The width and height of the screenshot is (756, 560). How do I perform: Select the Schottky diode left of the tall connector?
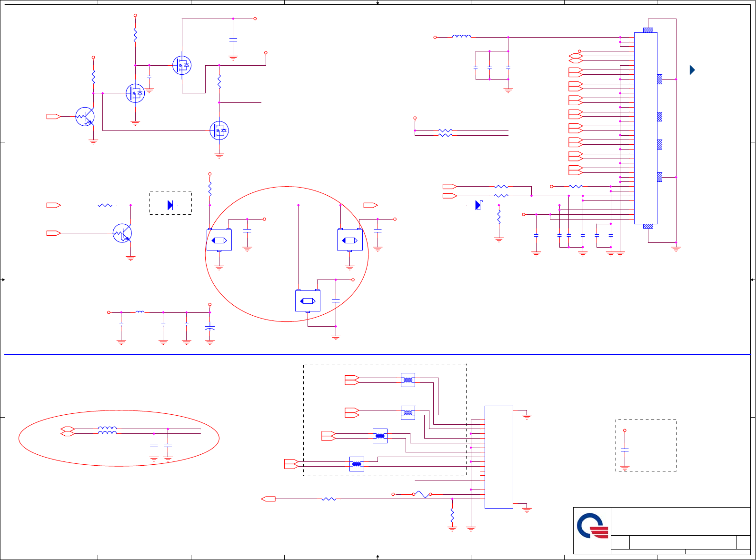478,205
